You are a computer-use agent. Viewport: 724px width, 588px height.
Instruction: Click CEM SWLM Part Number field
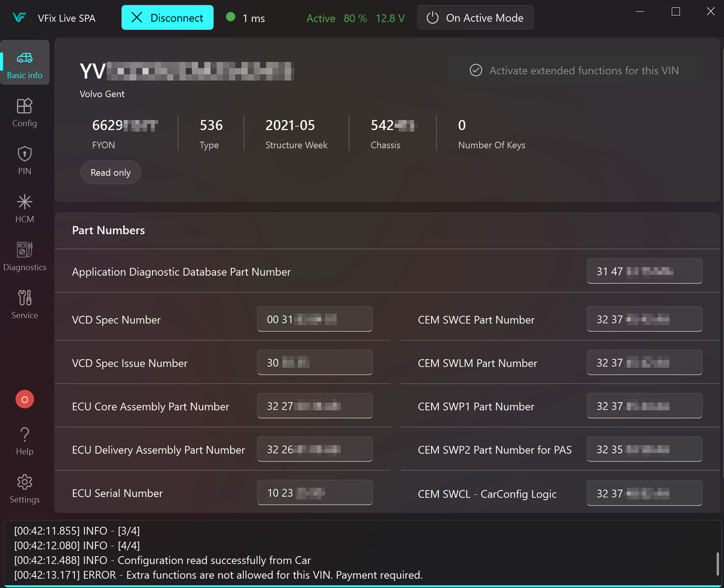point(644,363)
